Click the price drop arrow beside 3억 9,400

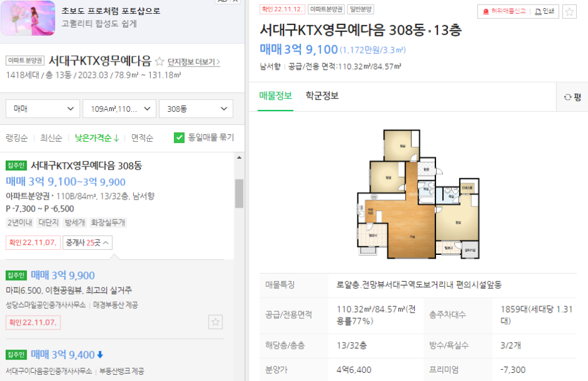coord(100,355)
